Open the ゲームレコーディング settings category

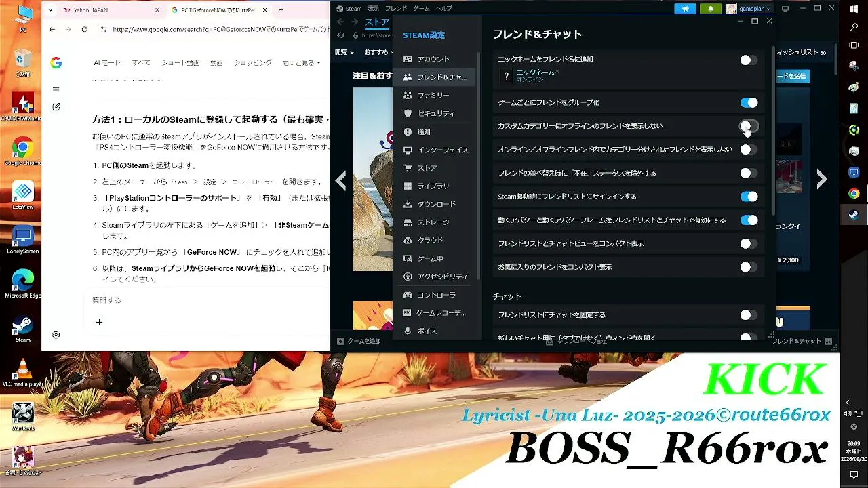click(x=434, y=313)
